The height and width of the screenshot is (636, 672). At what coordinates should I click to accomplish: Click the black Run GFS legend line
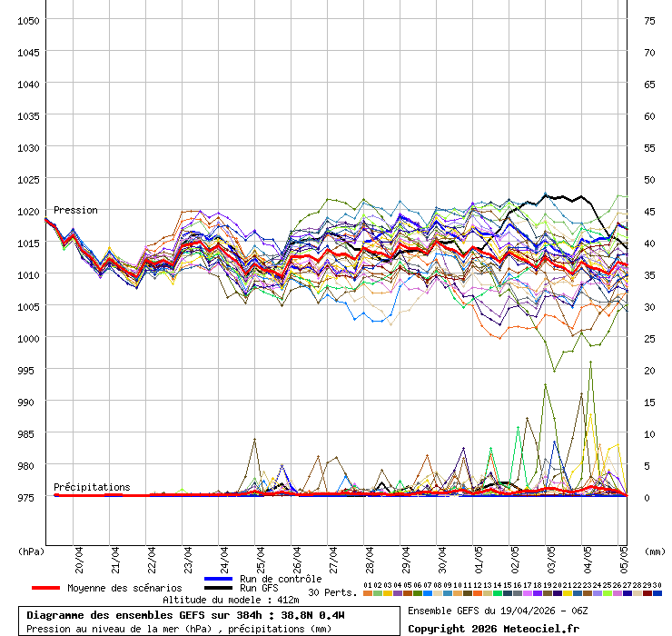(x=219, y=588)
